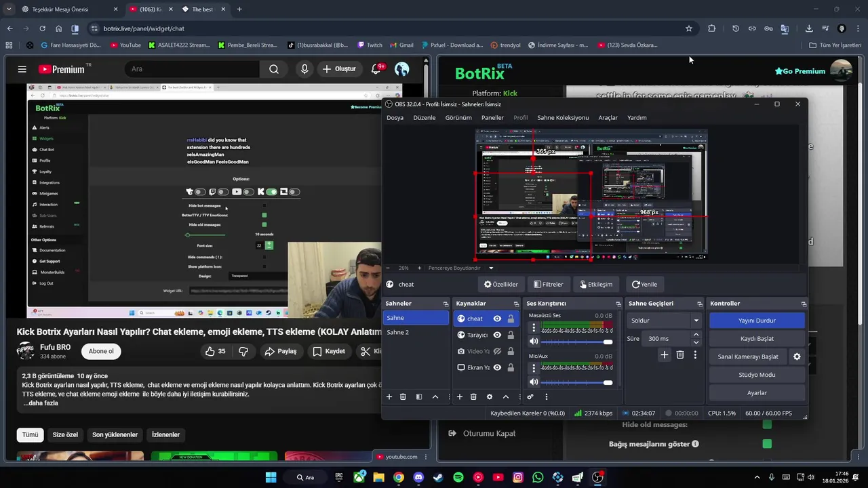
Task: Hide the Ekran Ya source with its eye icon
Action: tap(497, 367)
